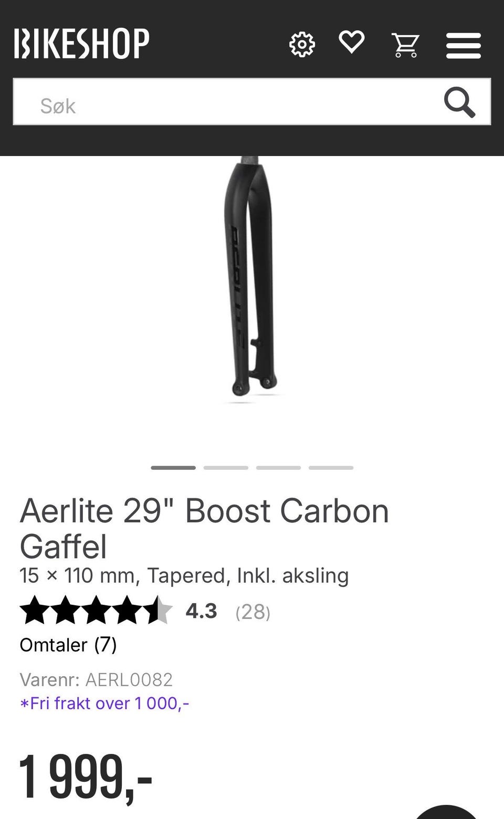Open the Omtaler (7) reviews link
The height and width of the screenshot is (819, 504).
68,645
